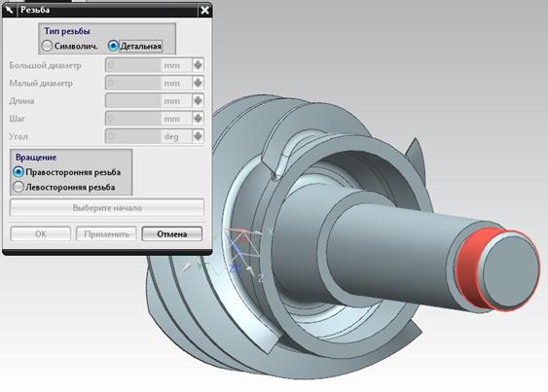Click the Большой диаметр input field

tap(133, 65)
